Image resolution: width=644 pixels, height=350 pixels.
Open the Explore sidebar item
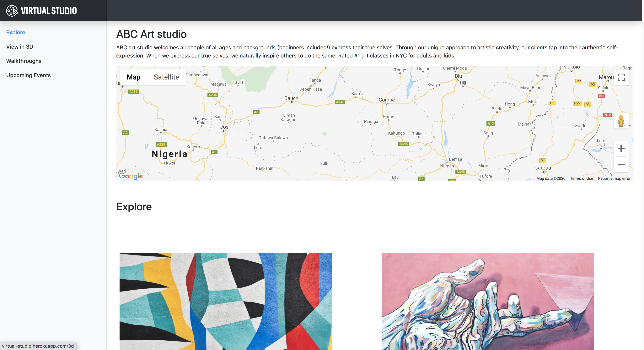tap(16, 33)
